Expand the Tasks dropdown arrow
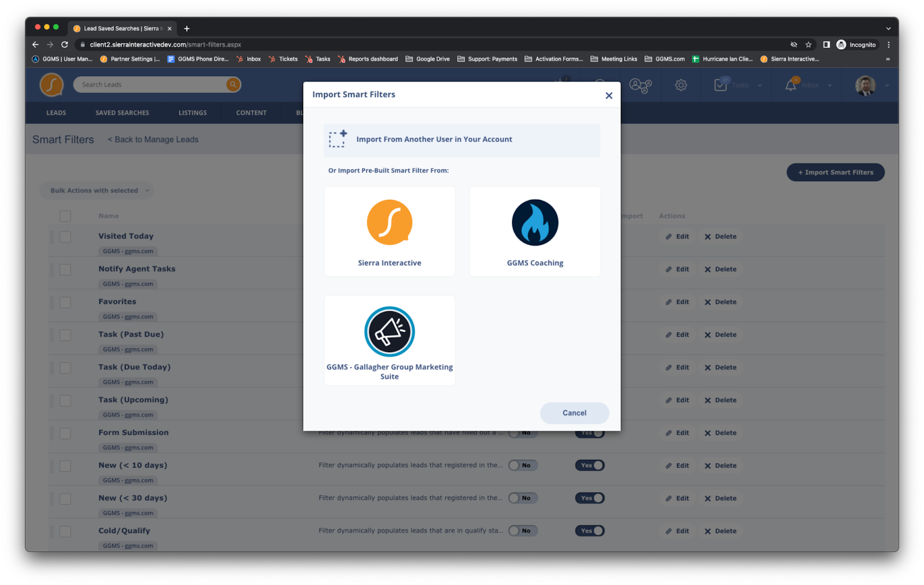 (759, 85)
